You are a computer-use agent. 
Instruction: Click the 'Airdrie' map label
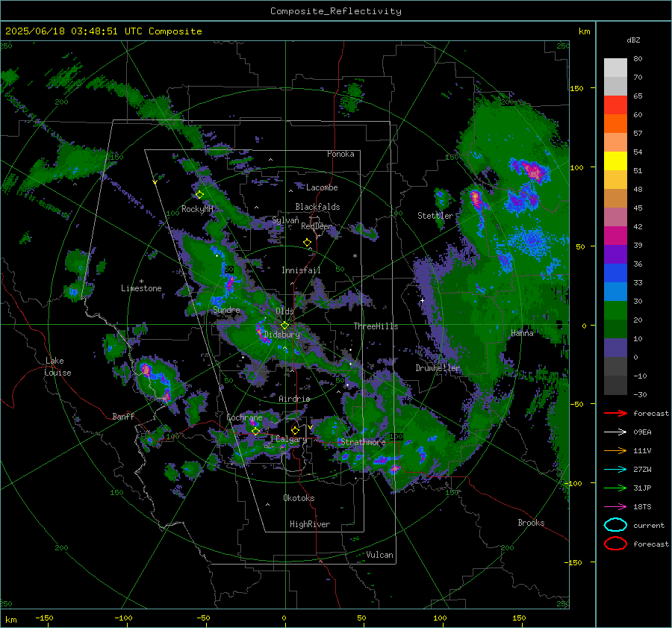click(294, 399)
